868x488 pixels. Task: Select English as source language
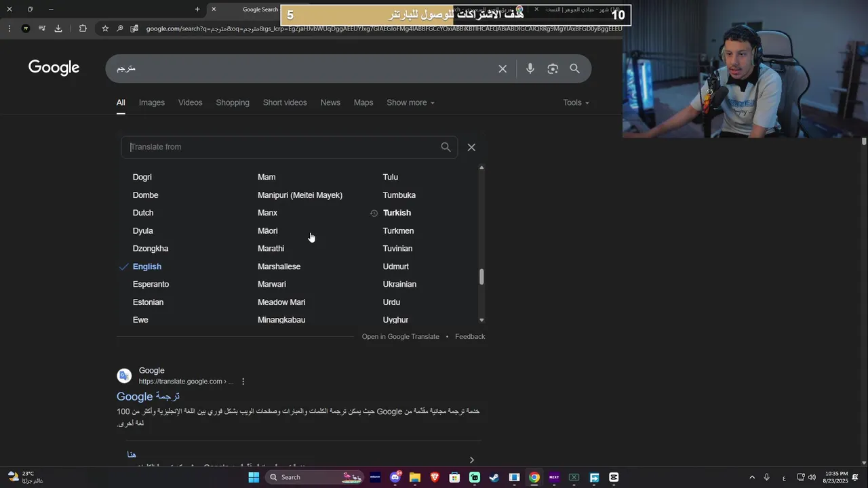pyautogui.click(x=147, y=266)
